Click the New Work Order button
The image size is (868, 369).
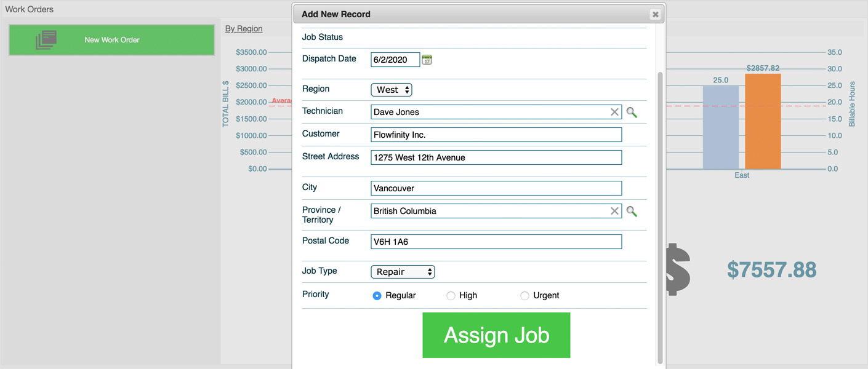click(111, 40)
